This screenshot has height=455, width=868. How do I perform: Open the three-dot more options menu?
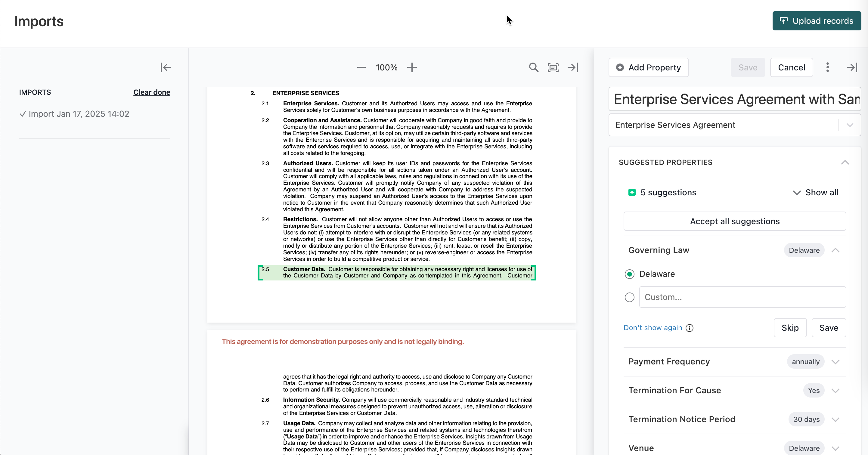click(827, 67)
